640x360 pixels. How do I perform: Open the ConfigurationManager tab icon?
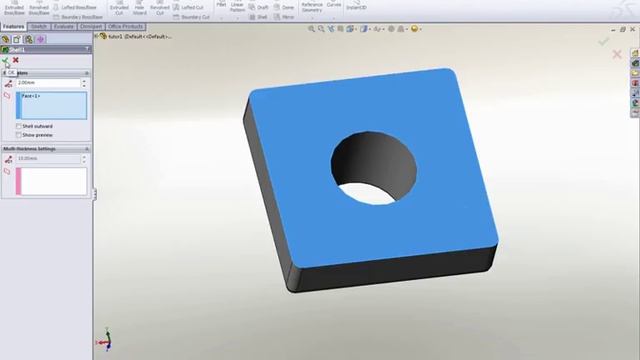point(29,40)
